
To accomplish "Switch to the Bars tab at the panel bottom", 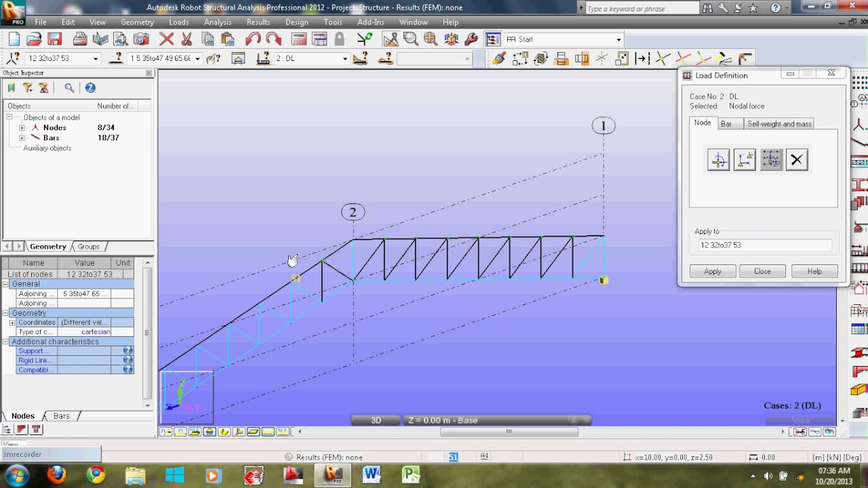I will pyautogui.click(x=61, y=416).
